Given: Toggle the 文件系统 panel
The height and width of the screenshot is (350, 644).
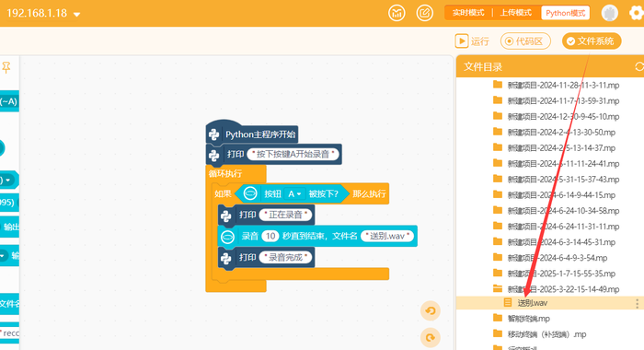Looking at the screenshot, I should point(592,41).
